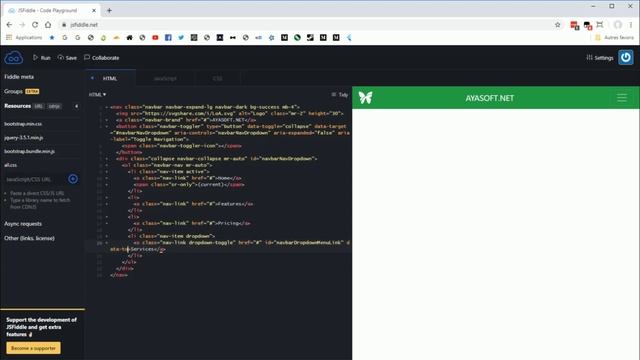Click the blue power account icon
The height and width of the screenshot is (360, 640).
click(626, 58)
